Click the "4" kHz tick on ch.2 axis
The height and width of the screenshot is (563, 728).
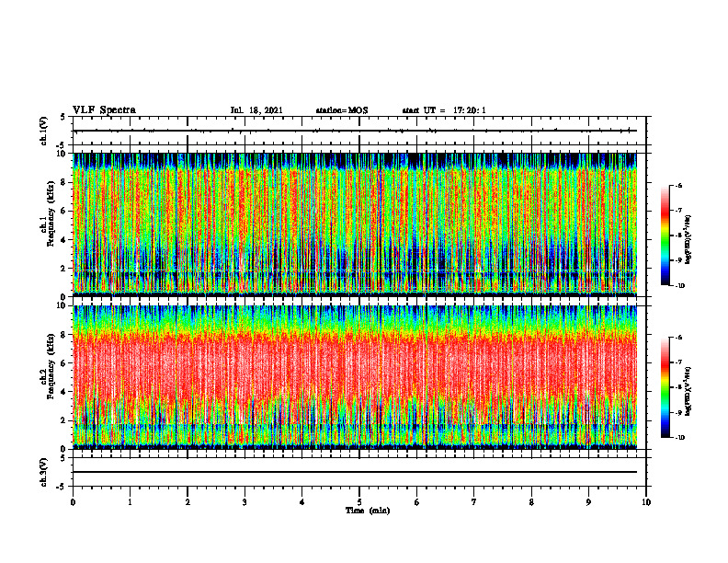63,392
